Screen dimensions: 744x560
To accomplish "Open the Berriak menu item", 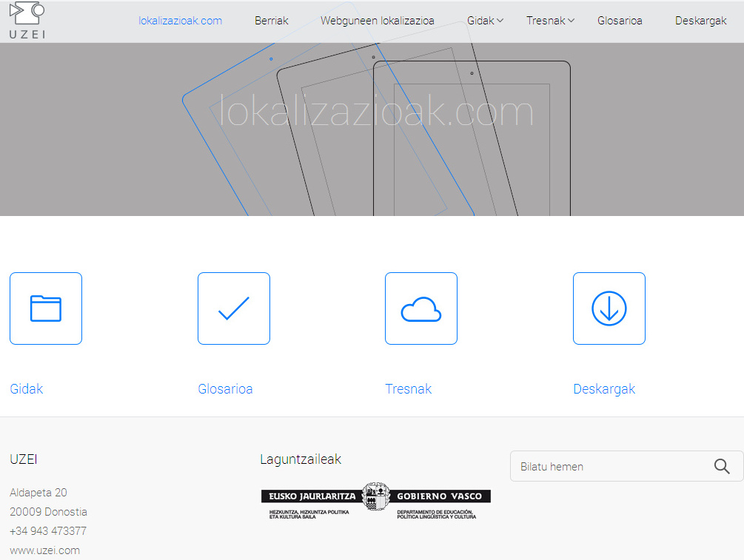I will (271, 21).
